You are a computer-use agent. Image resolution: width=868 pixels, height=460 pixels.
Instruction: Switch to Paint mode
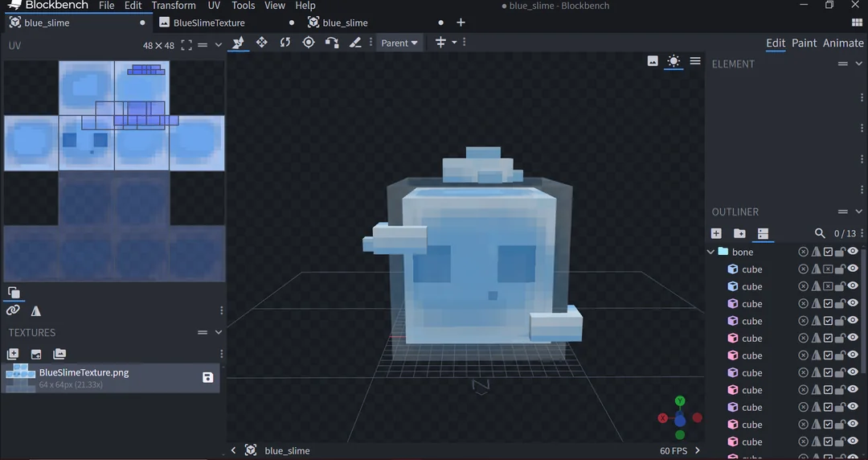(804, 43)
